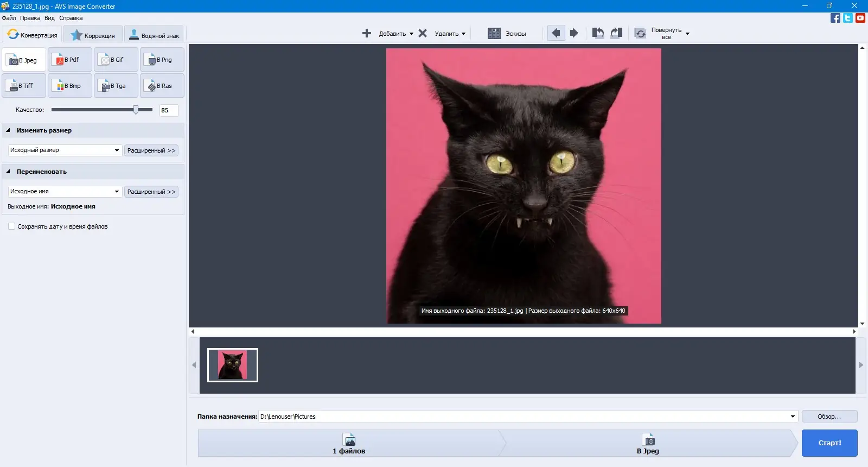Collapse the 'Переименовать' section
This screenshot has height=467, width=868.
[x=8, y=172]
